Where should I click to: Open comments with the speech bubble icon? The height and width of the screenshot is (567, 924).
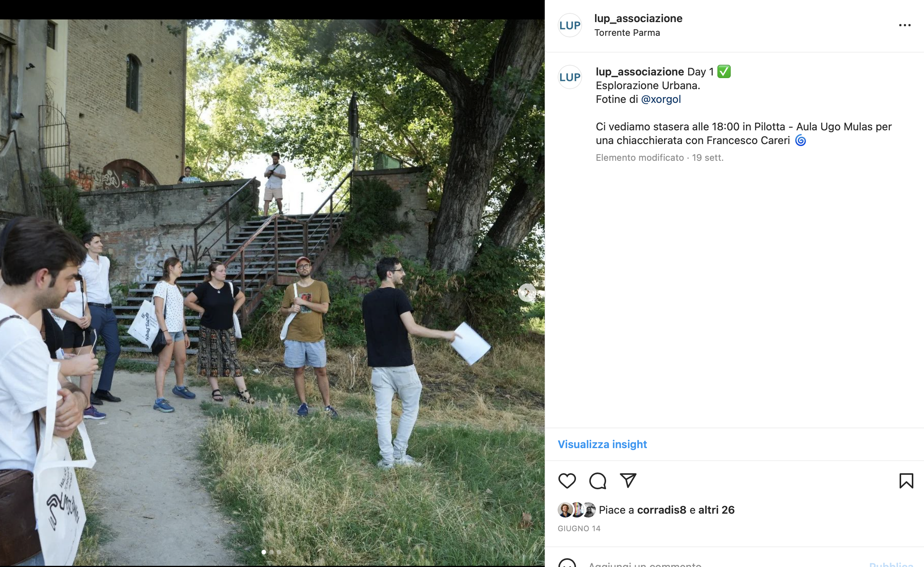point(597,481)
